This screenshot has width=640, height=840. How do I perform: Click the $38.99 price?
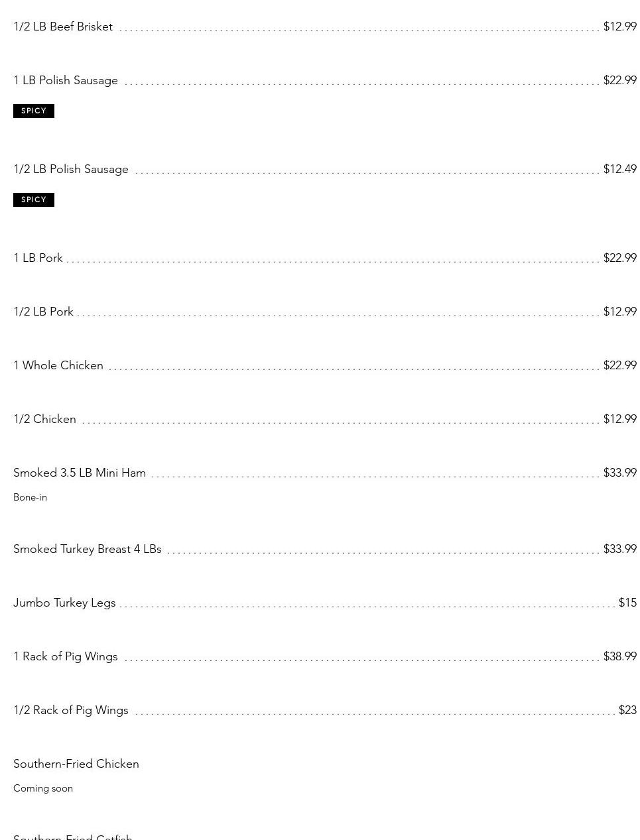(619, 656)
